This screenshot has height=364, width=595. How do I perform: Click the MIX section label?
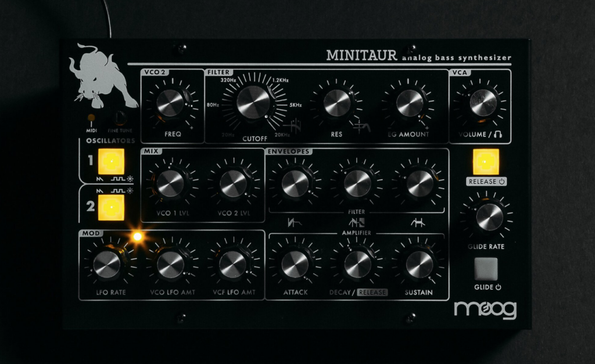click(151, 152)
